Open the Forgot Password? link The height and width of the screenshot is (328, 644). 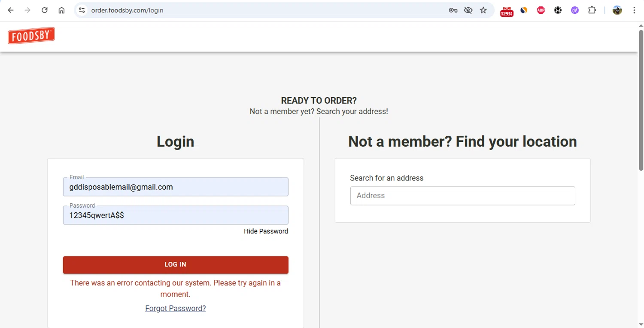(x=176, y=308)
